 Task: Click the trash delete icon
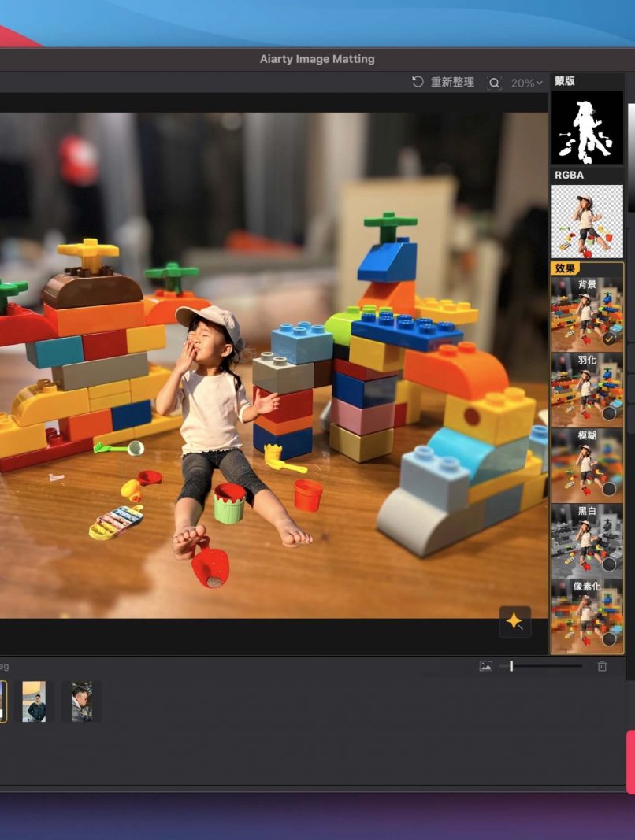click(x=602, y=666)
